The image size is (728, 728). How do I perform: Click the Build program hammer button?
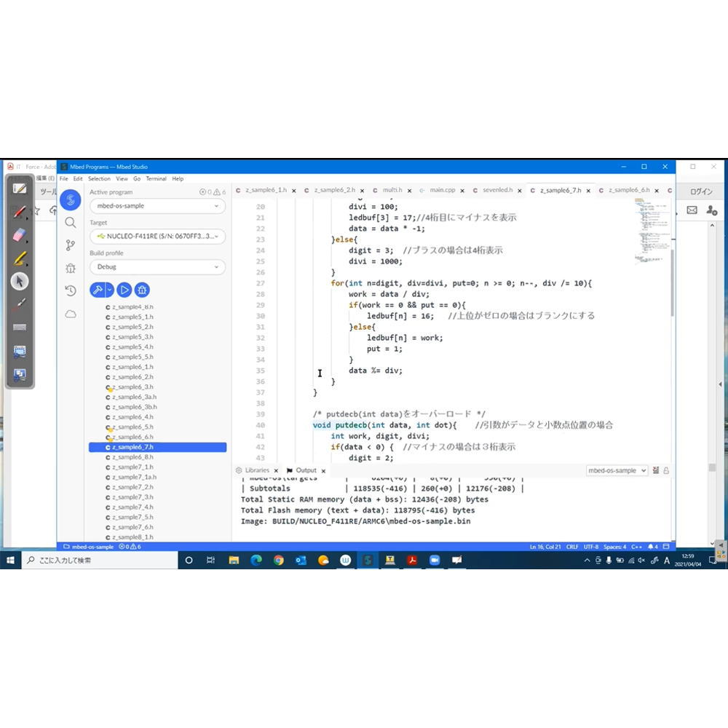pyautogui.click(x=98, y=290)
